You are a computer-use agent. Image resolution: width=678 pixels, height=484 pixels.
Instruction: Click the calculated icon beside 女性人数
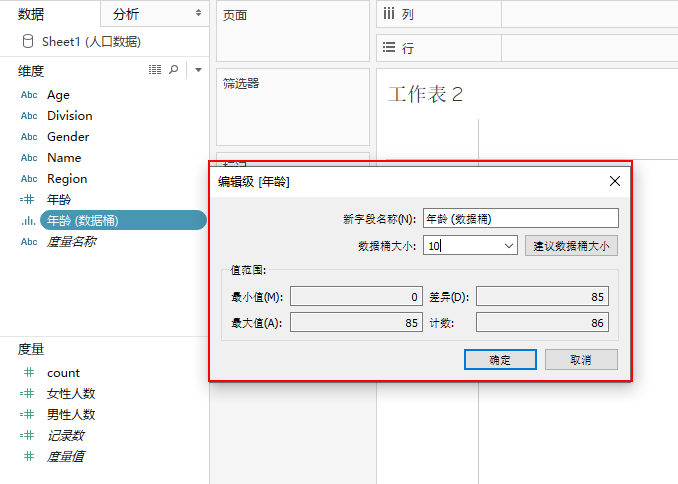tap(27, 393)
